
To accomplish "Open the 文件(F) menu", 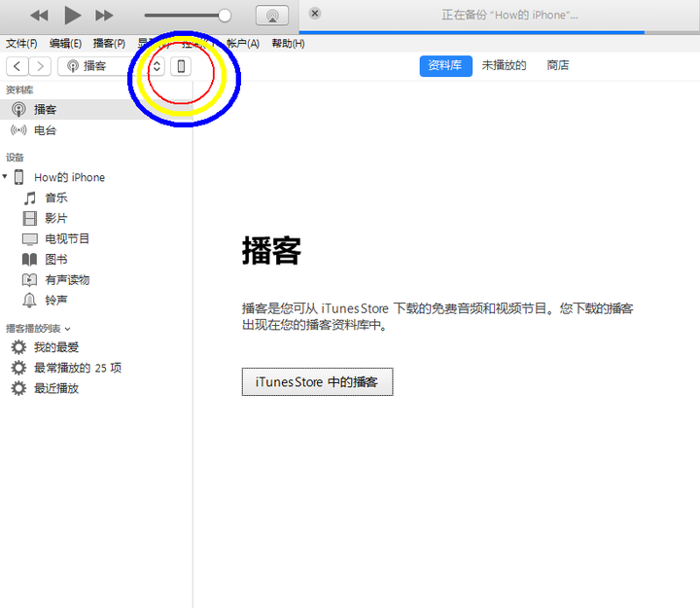I will [x=21, y=44].
